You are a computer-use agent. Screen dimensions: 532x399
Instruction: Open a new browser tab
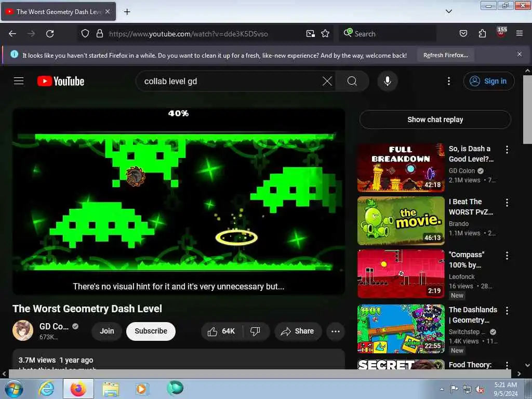tap(127, 12)
